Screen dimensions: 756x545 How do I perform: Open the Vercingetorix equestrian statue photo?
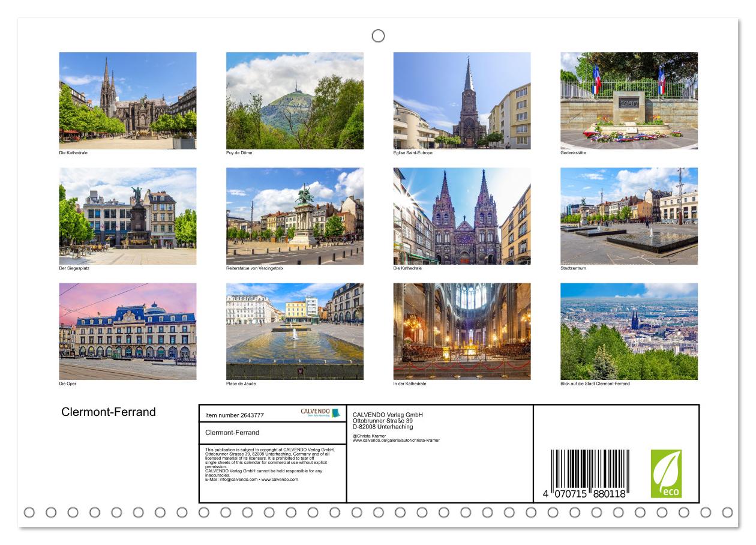click(295, 216)
